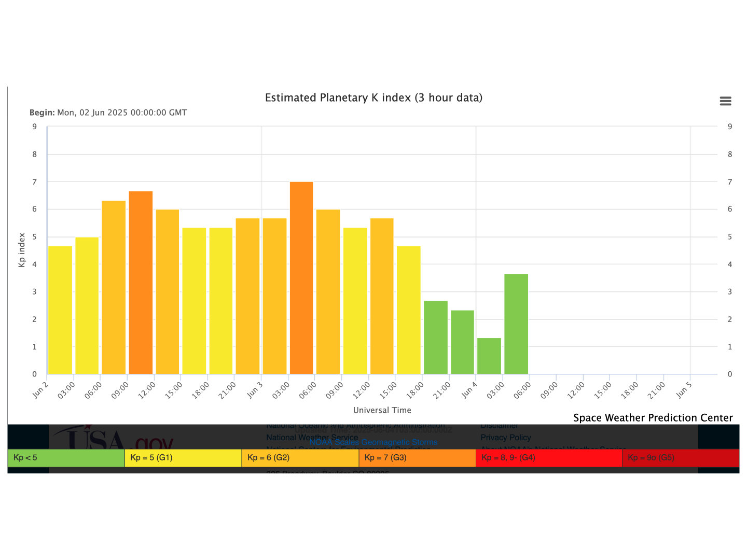Click the amber bar starting Jun 2 06:00
The height and width of the screenshot is (560, 747).
114,287
